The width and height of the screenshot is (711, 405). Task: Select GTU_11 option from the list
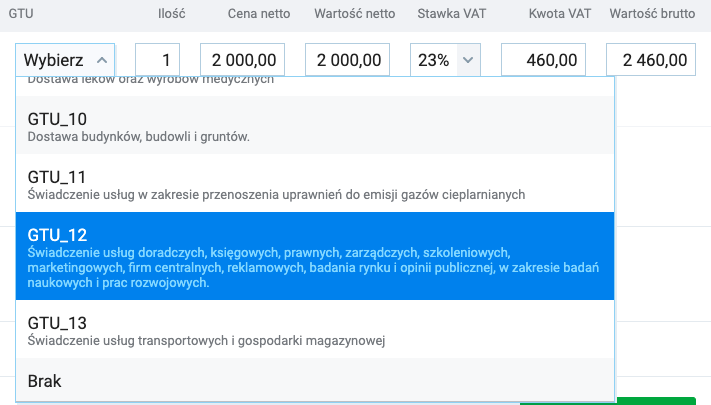(315, 183)
